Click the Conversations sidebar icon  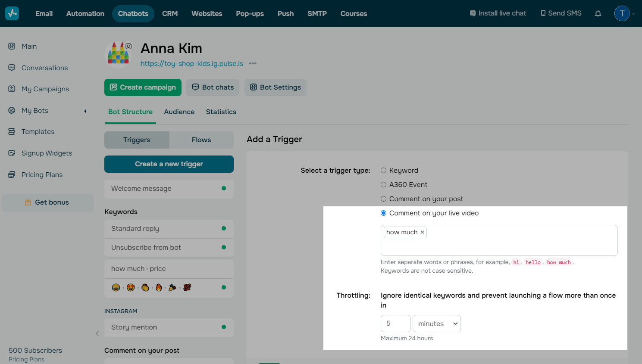point(12,68)
